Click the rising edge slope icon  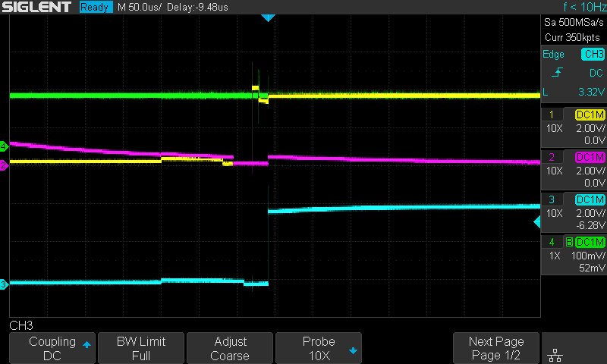(557, 72)
